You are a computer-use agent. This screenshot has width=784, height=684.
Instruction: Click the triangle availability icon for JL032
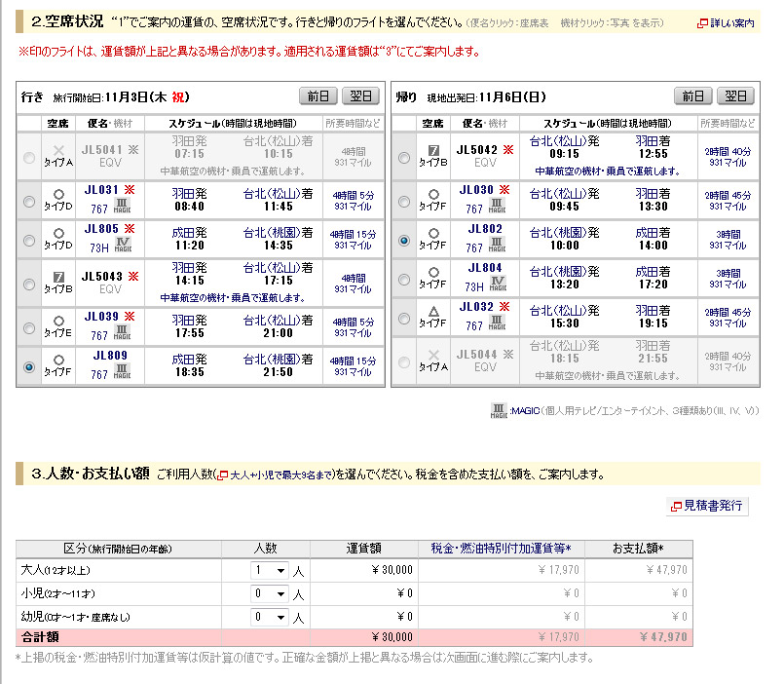pyautogui.click(x=433, y=311)
